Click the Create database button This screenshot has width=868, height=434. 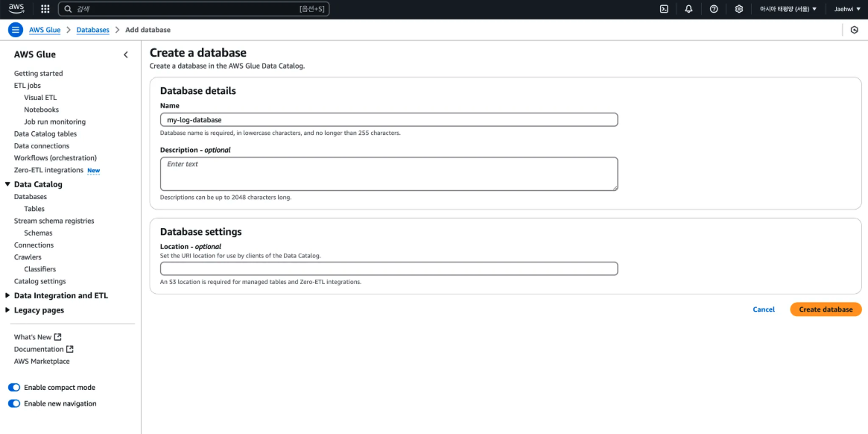[x=826, y=309]
